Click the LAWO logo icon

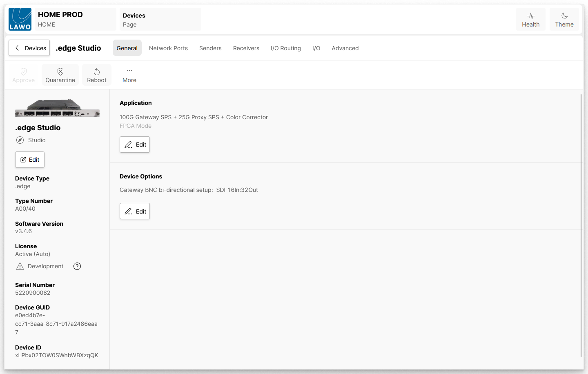(x=20, y=19)
